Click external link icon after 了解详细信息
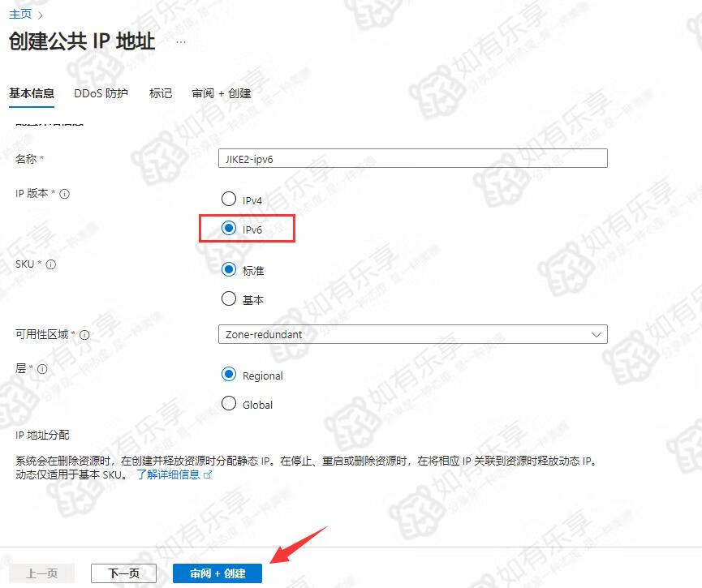 208,474
